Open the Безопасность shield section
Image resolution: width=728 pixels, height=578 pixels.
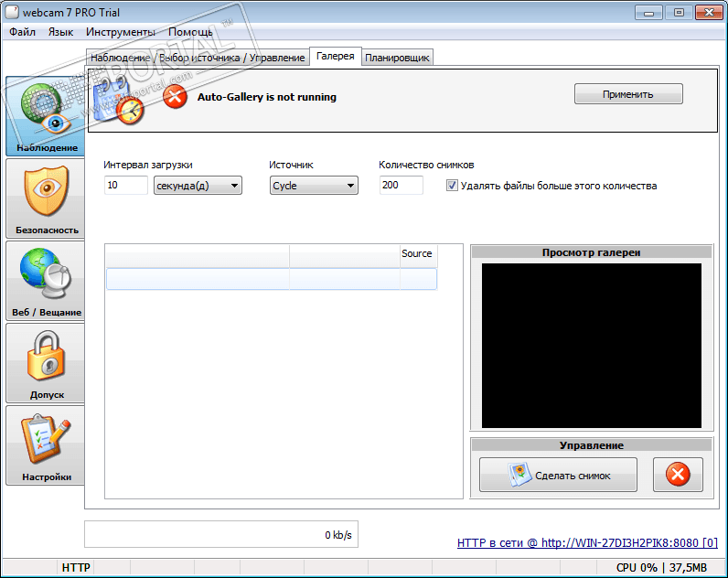coord(45,198)
